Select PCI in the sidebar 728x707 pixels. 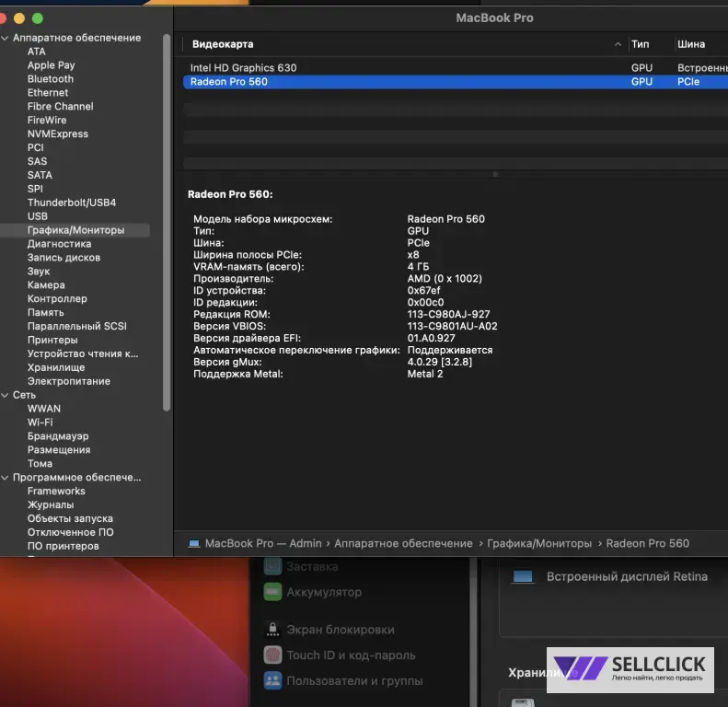coord(35,147)
